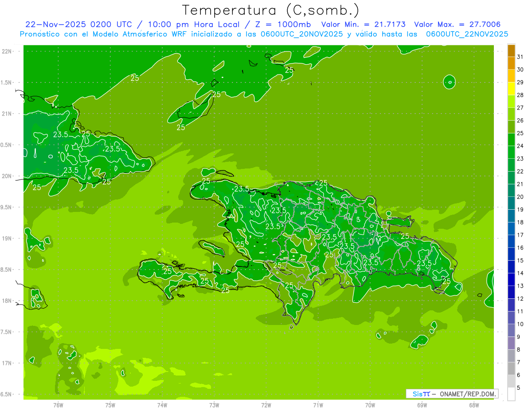532x411 pixels.
Task: Click the 'ONAMET/REP.DOM.' credit label
Action: coord(467,394)
